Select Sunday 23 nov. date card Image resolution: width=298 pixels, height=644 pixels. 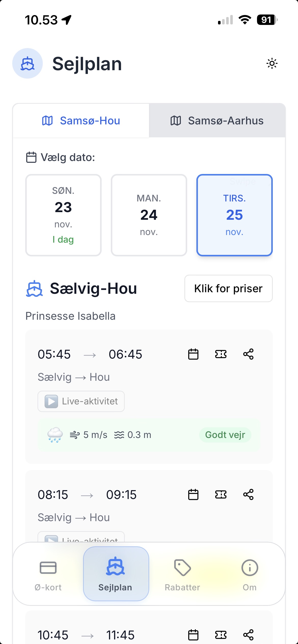(63, 215)
